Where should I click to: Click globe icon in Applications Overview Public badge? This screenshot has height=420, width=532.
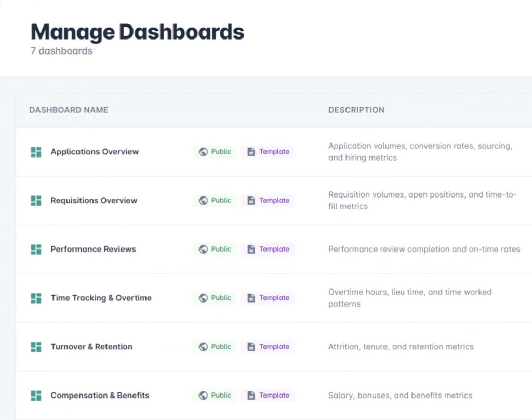[203, 152]
